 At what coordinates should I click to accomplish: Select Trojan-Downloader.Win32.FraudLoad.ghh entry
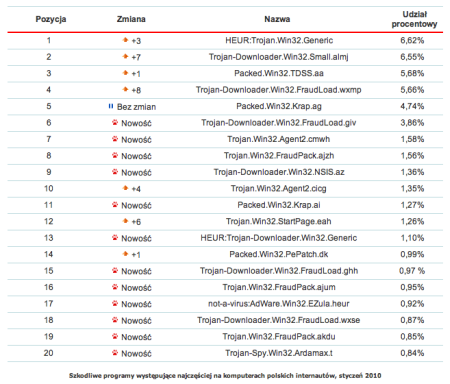coord(279,271)
